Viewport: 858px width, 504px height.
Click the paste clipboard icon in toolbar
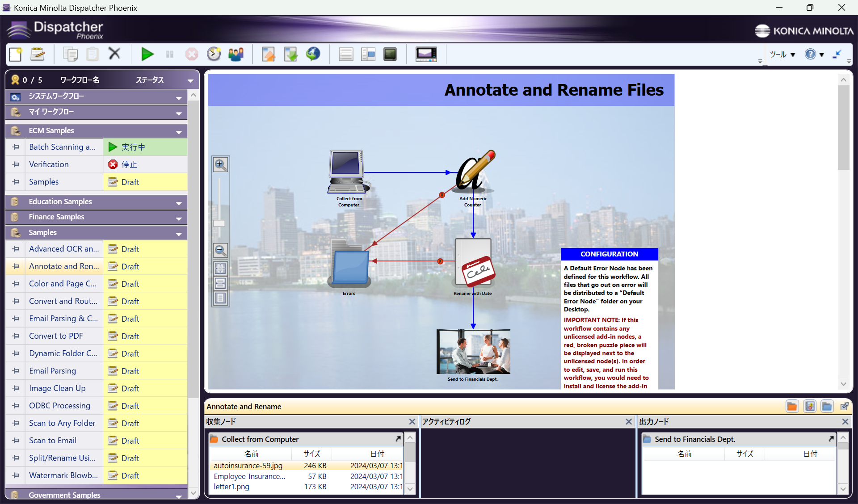(x=93, y=54)
